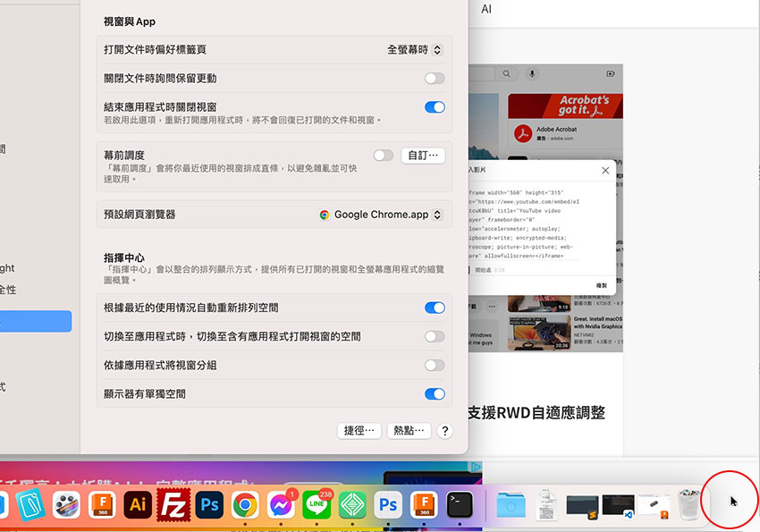Open Adobe Illustrator from the Dock
The image size is (760, 532).
[137, 505]
